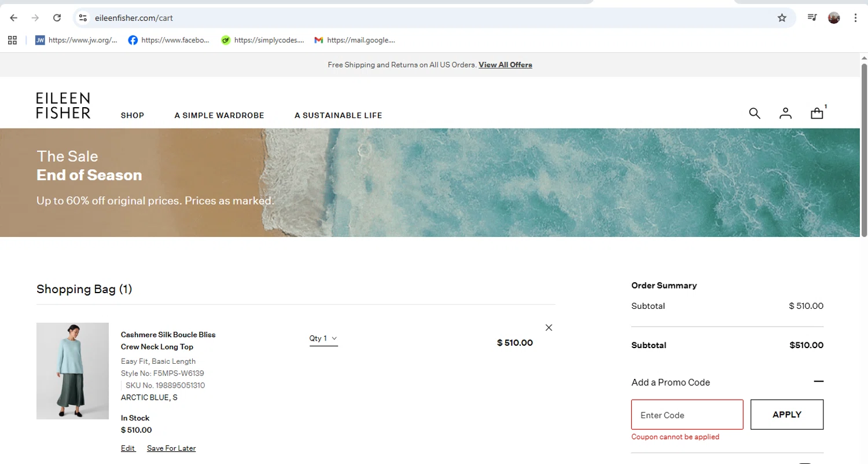Click the 'In Stock' label
868x464 pixels.
click(x=135, y=418)
